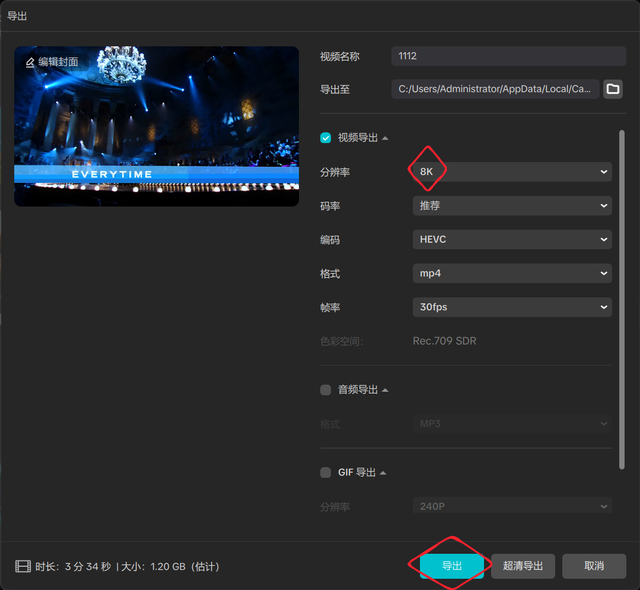640x590 pixels.
Task: Open the 帧率 dropdown showing 30fps
Action: click(x=511, y=307)
